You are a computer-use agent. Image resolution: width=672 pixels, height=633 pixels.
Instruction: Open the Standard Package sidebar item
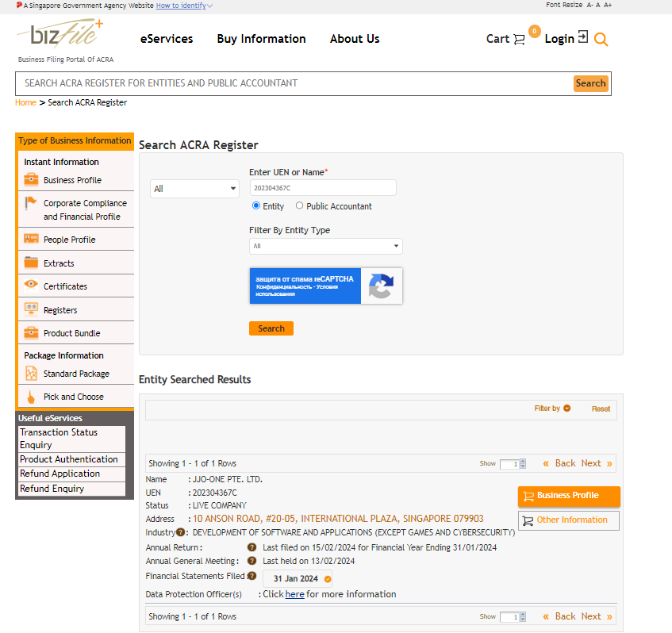coord(76,374)
